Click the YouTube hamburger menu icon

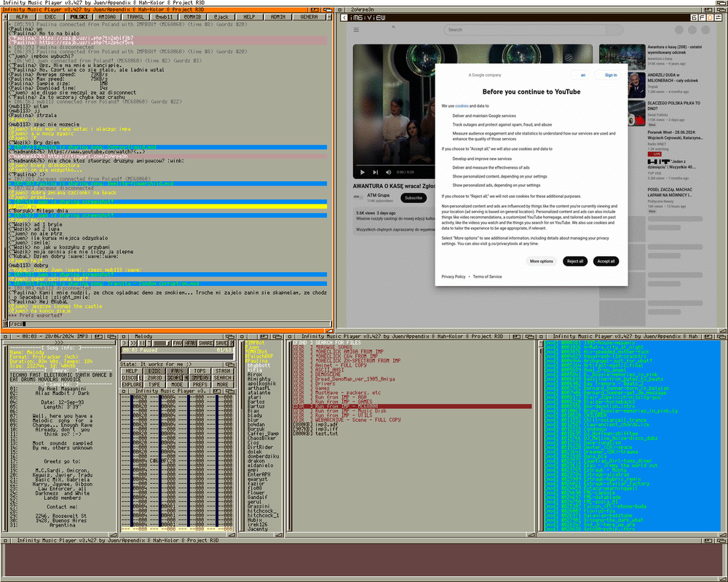click(x=356, y=30)
